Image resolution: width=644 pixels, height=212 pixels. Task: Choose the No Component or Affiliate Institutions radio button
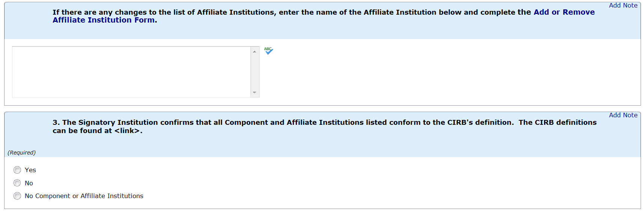[17, 196]
